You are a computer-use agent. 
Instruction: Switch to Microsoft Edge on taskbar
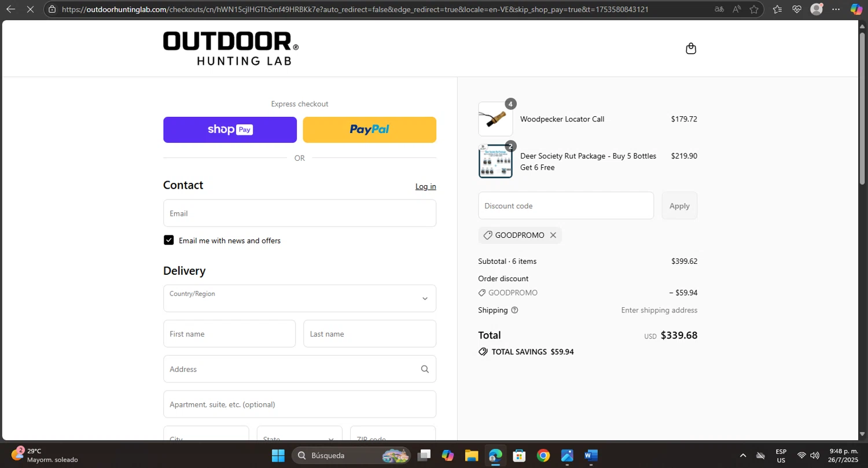[495, 456]
